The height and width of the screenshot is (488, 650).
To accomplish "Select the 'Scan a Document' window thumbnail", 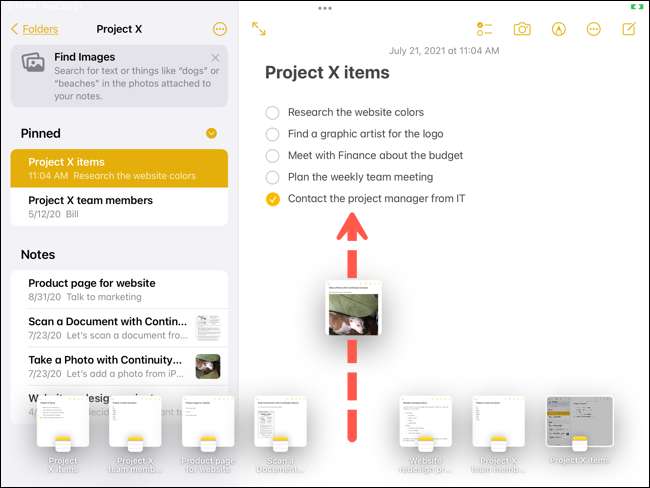I will pos(280,433).
